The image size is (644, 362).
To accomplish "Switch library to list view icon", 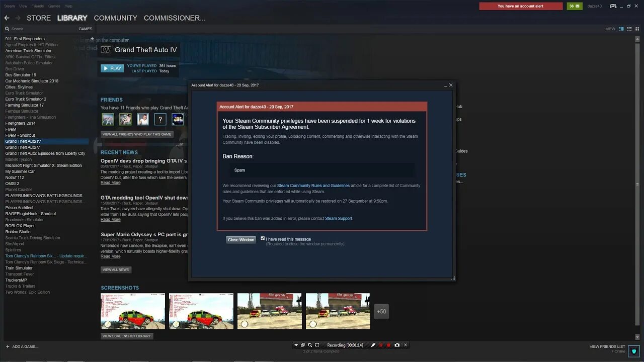I will click(x=629, y=29).
